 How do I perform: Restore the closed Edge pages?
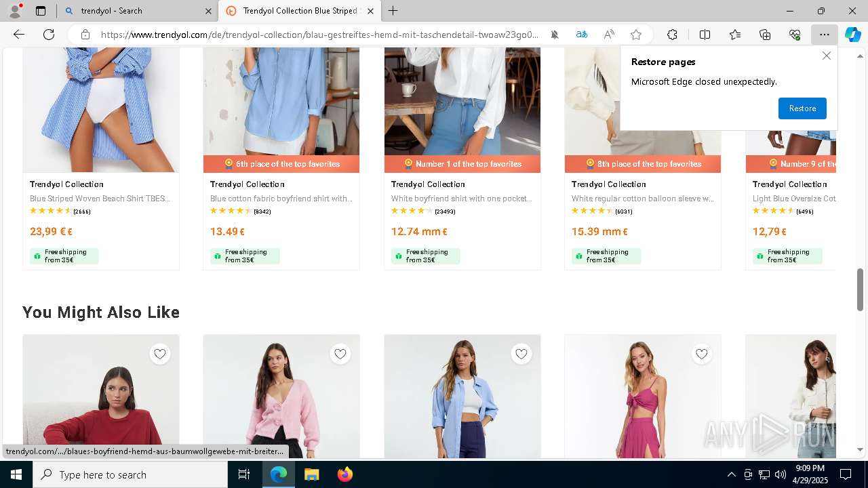point(802,108)
